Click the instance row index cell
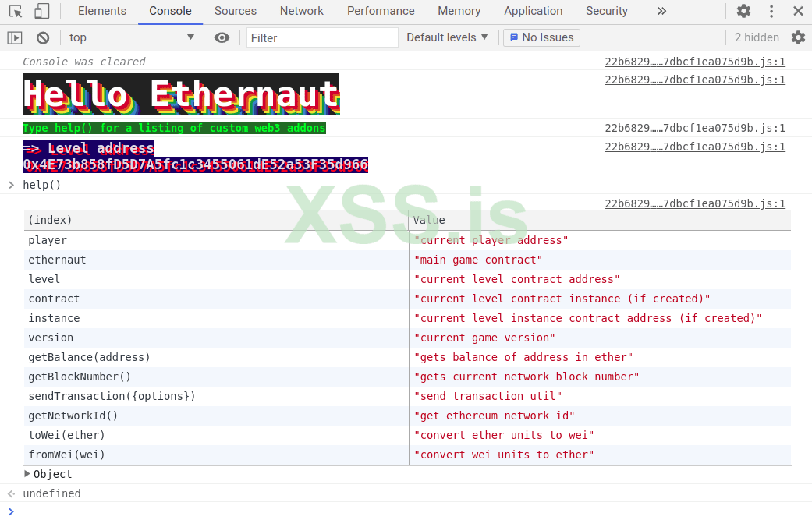Image resolution: width=812 pixels, height=520 pixels. [216, 318]
